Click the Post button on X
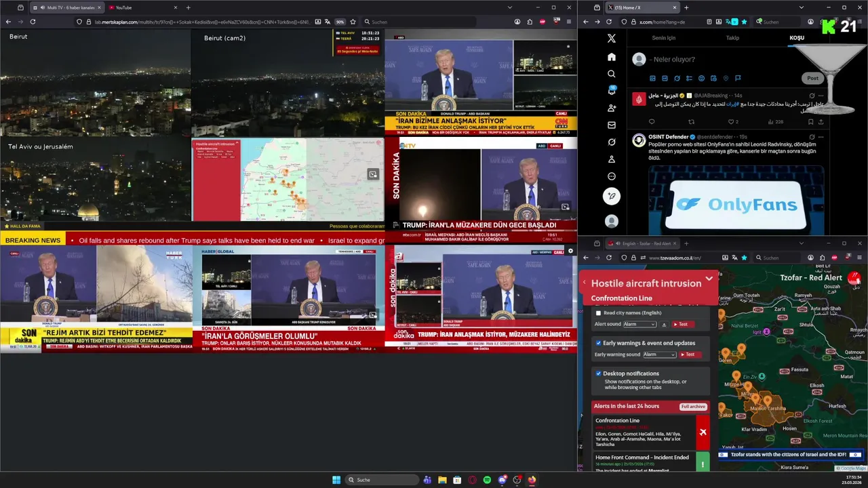Viewport: 868px width, 488px height. pos(812,78)
